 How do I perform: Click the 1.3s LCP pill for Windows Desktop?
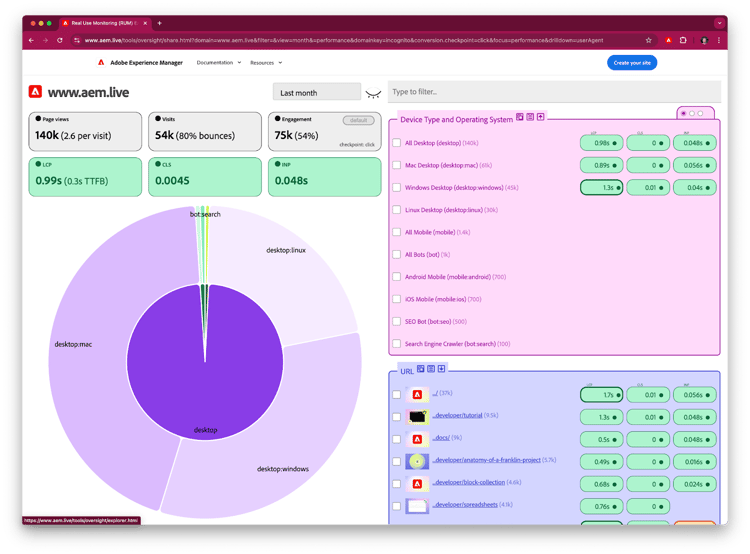point(601,188)
